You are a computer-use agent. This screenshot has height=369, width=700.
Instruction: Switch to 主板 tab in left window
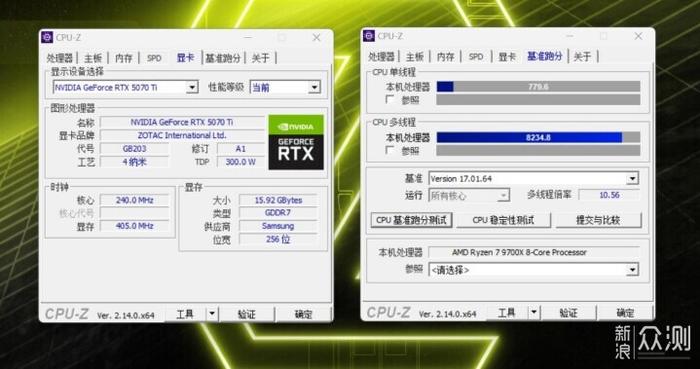click(93, 58)
